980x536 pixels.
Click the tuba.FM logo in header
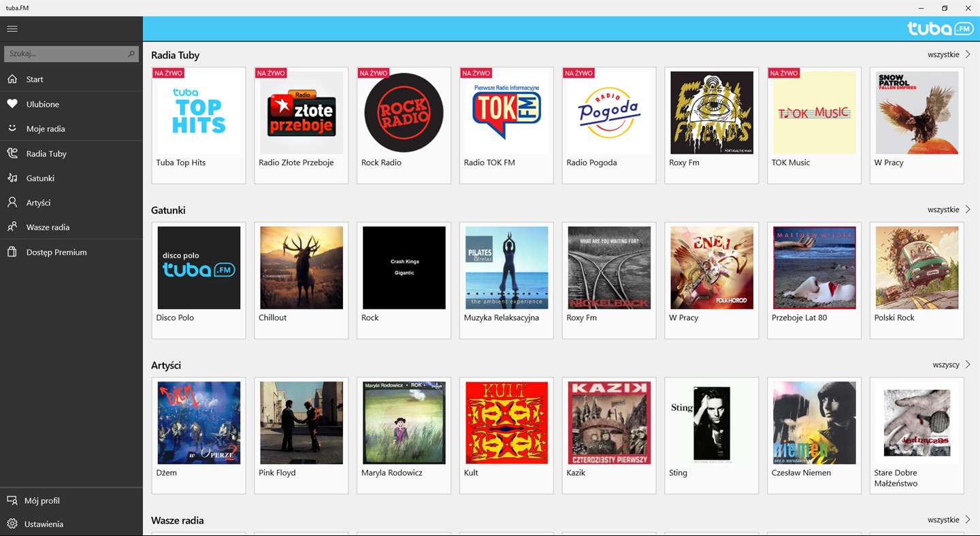[941, 29]
